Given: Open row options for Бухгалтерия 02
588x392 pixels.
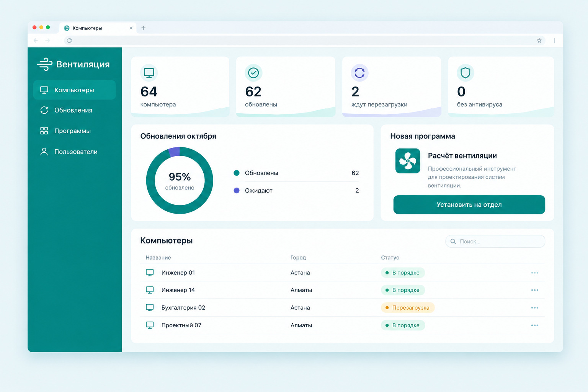Looking at the screenshot, I should click(535, 308).
